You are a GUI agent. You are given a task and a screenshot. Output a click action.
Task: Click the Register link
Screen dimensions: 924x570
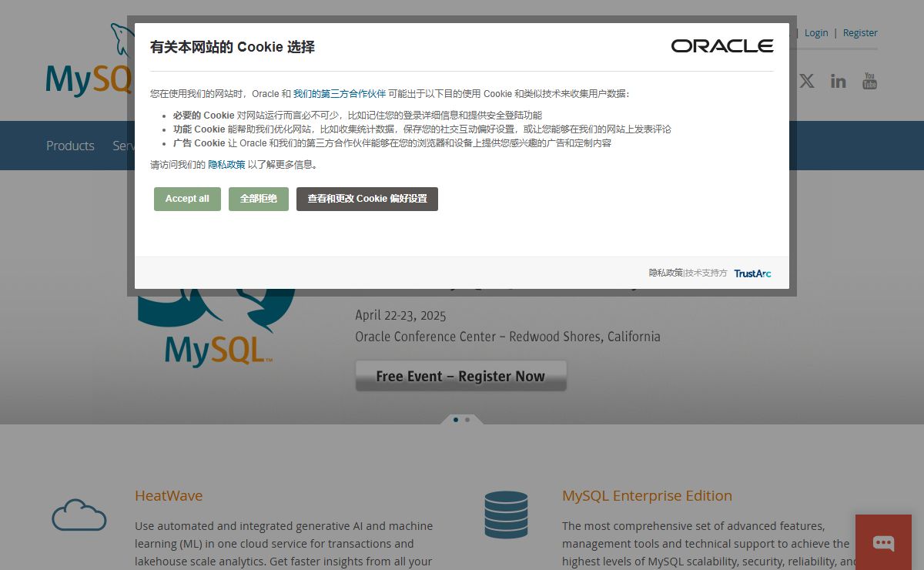860,33
